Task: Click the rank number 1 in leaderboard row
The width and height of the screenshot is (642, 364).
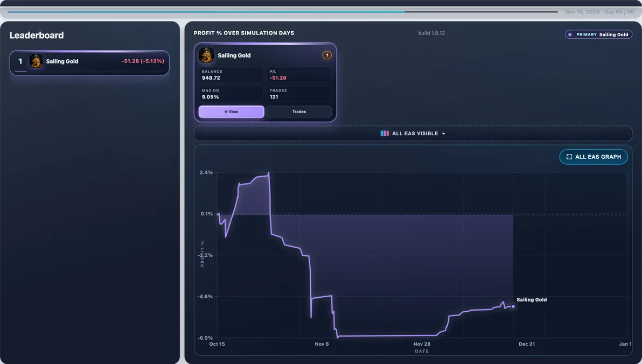Action: (x=20, y=61)
